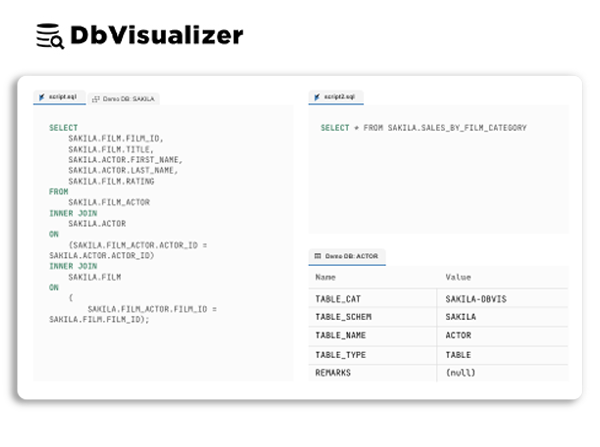This screenshot has height=447, width=600.
Task: Switch to the Demo DB: SAKILA tab
Action: pos(124,99)
